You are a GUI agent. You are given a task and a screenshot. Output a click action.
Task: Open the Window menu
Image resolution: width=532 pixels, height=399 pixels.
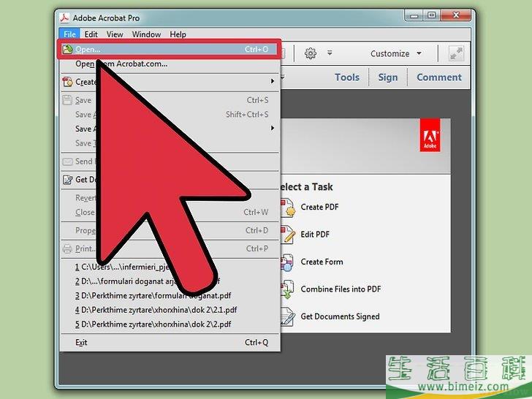tap(146, 34)
